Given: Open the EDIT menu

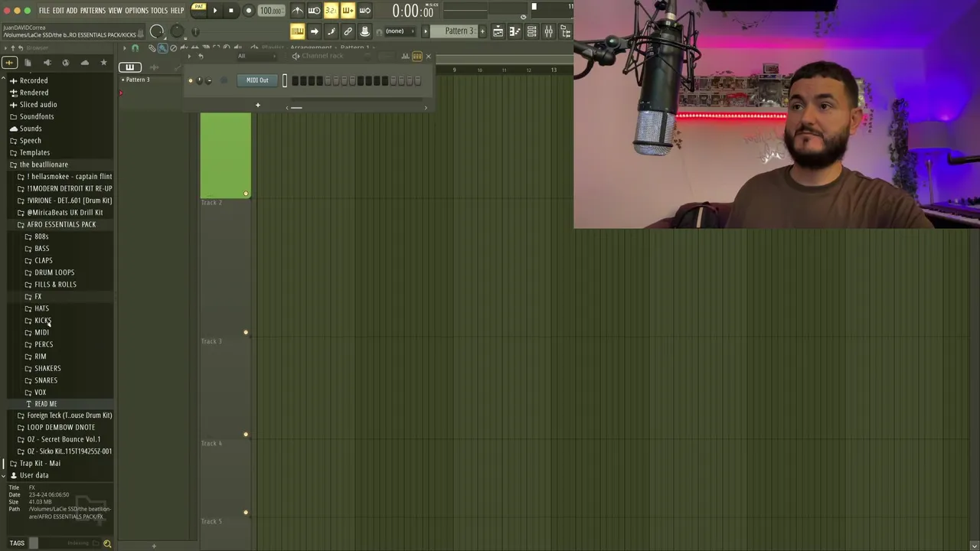Looking at the screenshot, I should [x=58, y=11].
